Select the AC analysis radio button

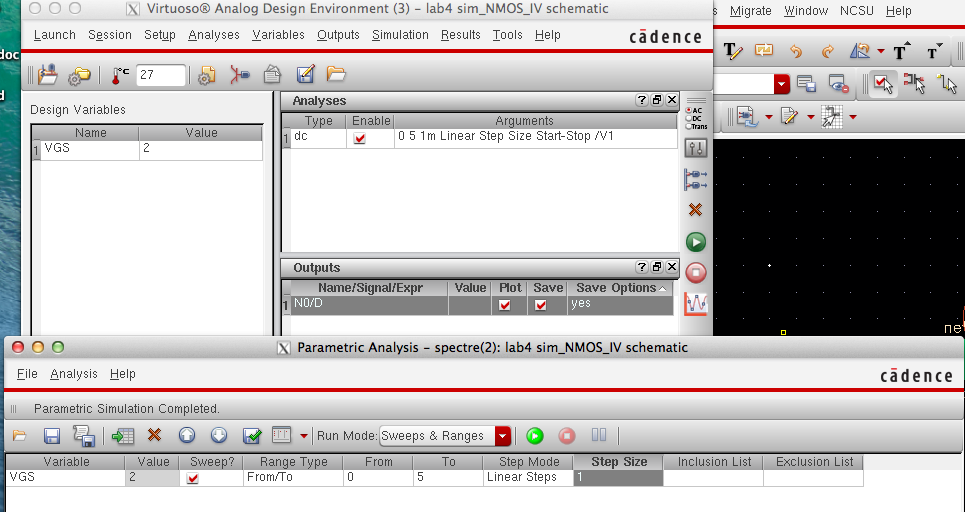(689, 111)
